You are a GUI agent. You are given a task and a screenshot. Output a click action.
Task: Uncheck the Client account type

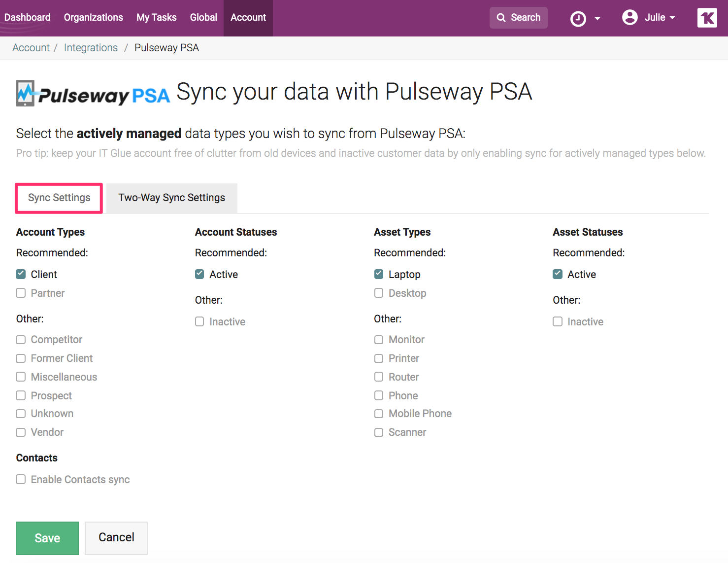point(20,274)
